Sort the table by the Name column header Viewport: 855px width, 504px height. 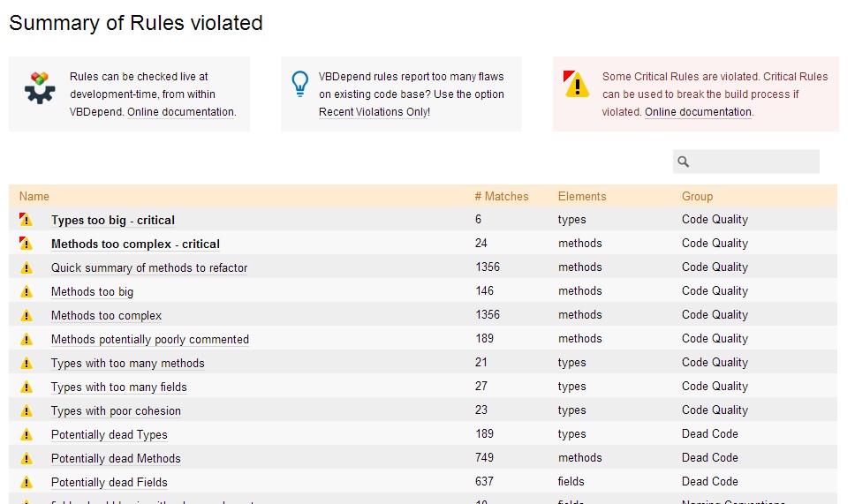(34, 196)
